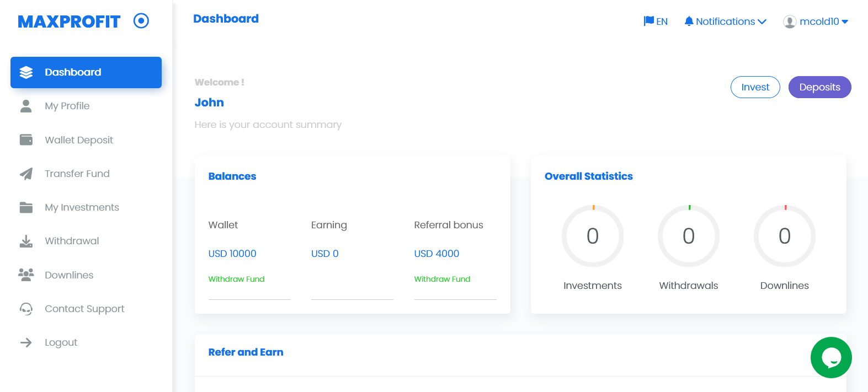Click the Dashboard layers icon in sidebar

pyautogui.click(x=26, y=72)
